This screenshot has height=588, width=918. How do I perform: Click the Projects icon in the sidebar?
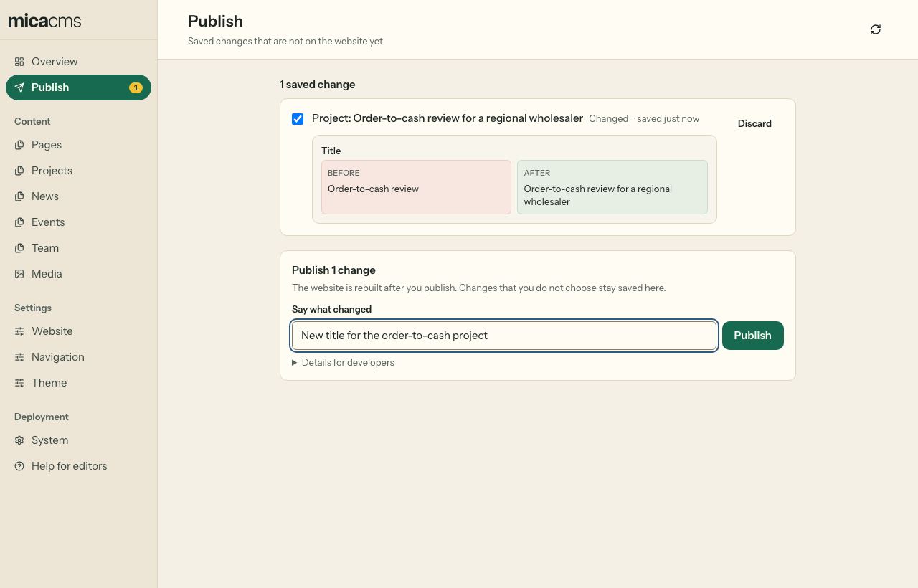tap(19, 171)
